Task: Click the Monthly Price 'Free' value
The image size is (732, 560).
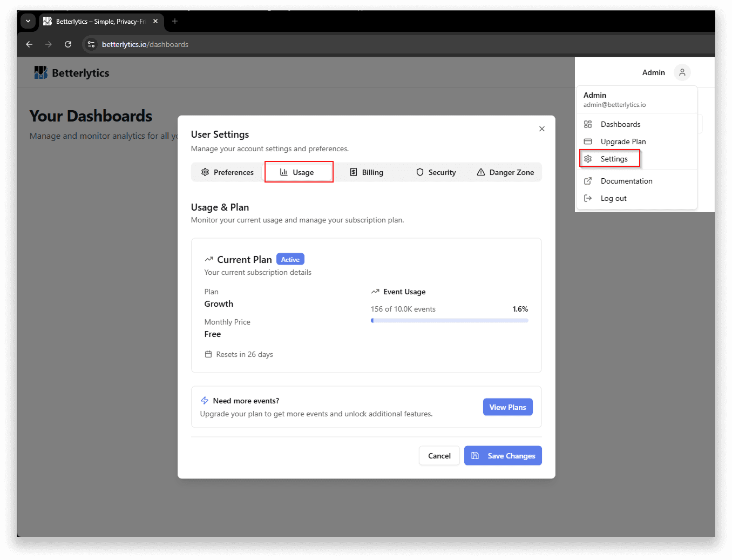Action: pyautogui.click(x=213, y=334)
